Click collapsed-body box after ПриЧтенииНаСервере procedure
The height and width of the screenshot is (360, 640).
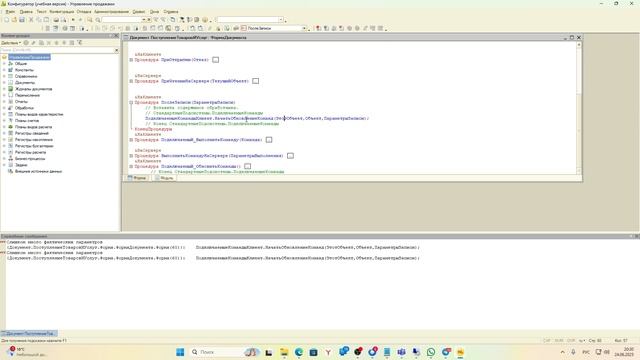(x=256, y=81)
